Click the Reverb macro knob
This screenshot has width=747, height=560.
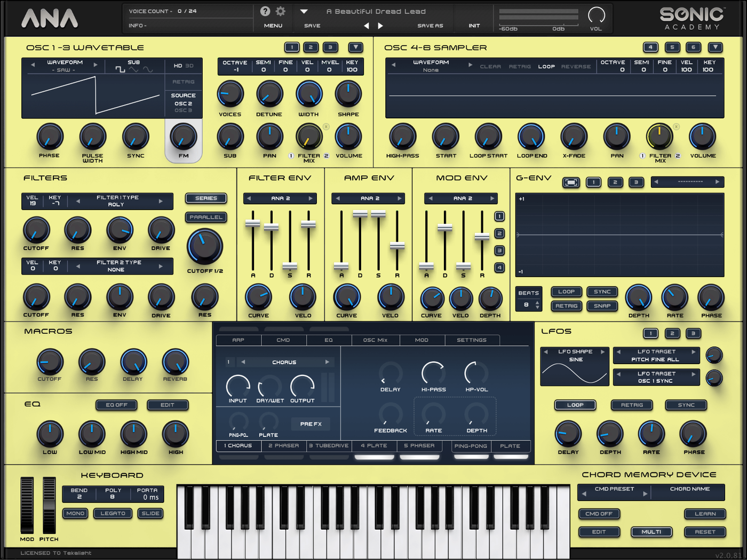(x=176, y=362)
